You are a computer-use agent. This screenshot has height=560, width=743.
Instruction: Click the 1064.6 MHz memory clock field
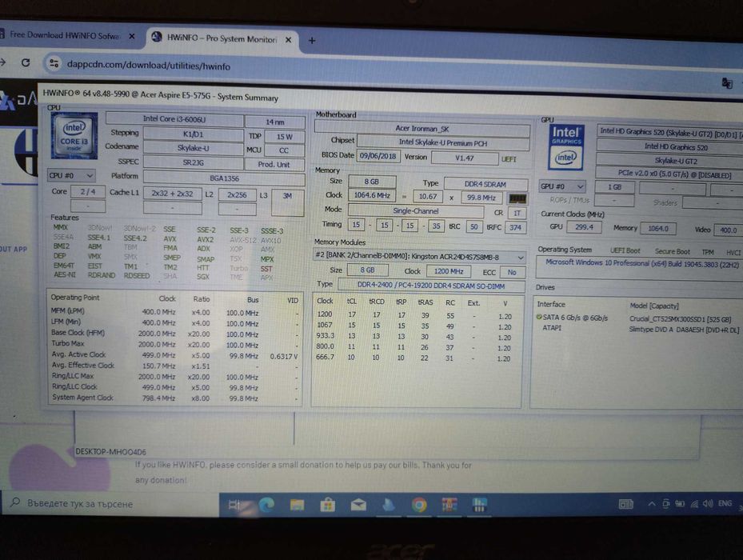pos(372,195)
